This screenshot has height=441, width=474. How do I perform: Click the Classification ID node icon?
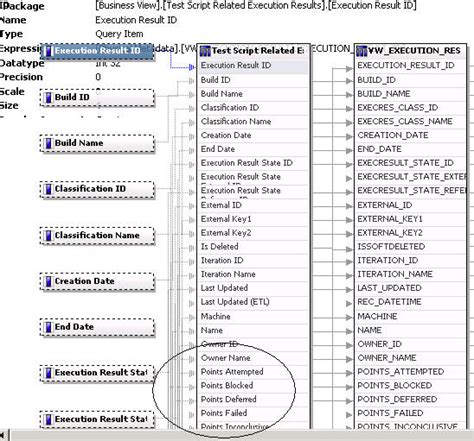tap(49, 189)
